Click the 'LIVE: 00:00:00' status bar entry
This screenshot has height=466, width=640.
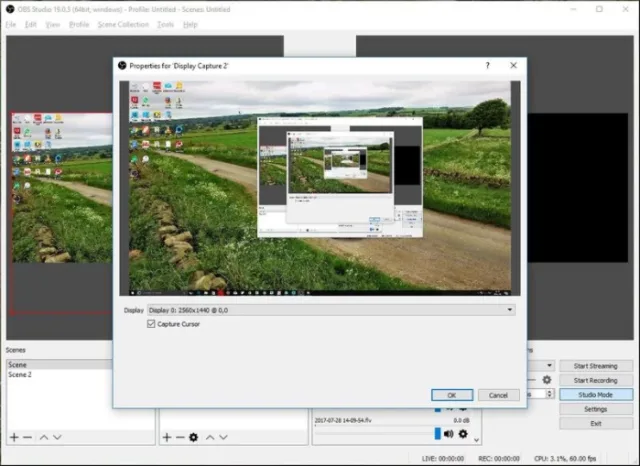443,458
